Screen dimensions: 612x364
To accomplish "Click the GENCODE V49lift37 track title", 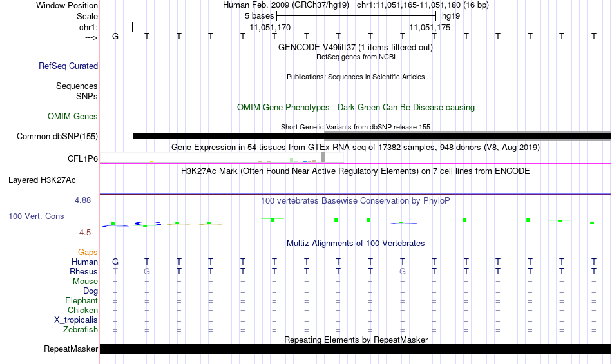I will [x=356, y=47].
